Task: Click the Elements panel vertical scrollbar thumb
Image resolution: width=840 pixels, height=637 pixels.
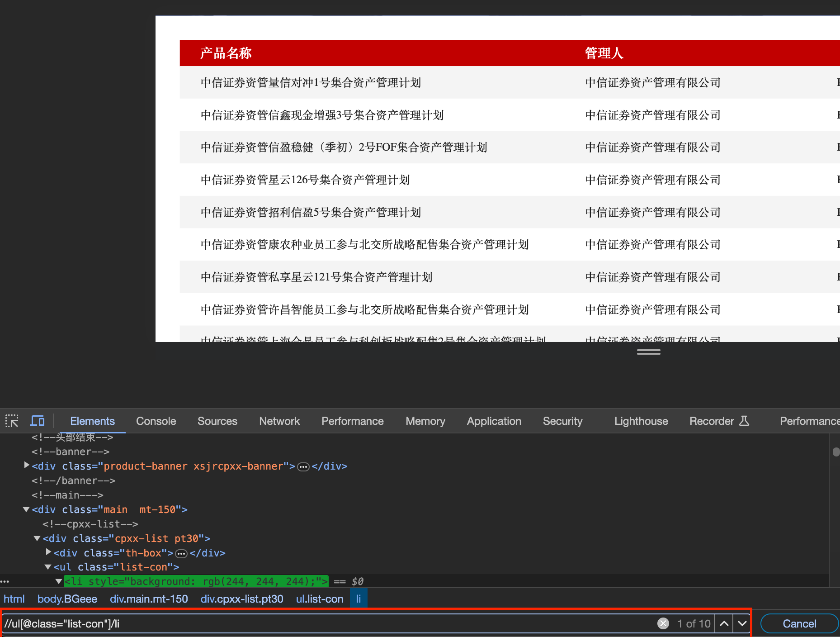Action: [x=836, y=452]
